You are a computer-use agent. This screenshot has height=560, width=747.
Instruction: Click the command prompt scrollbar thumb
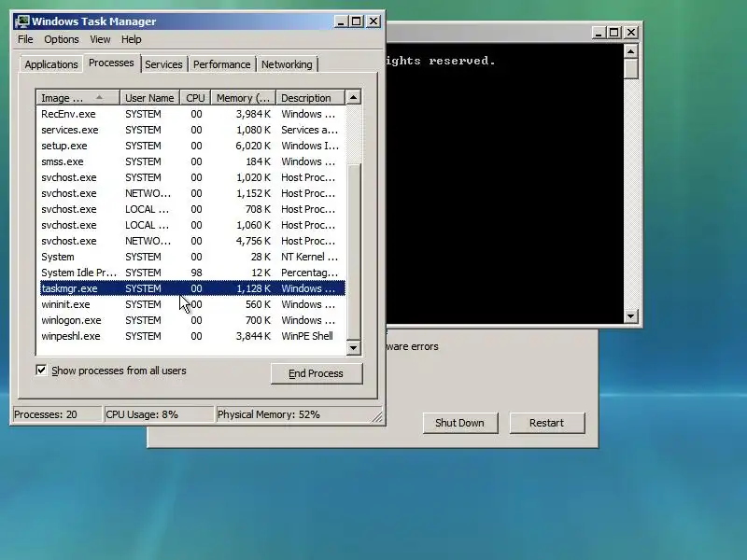pos(631,68)
